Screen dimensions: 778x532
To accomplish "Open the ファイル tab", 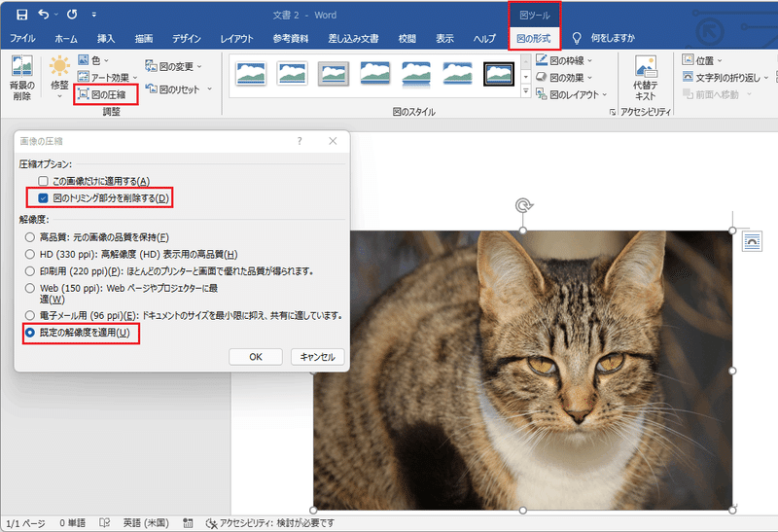I will tap(22, 38).
